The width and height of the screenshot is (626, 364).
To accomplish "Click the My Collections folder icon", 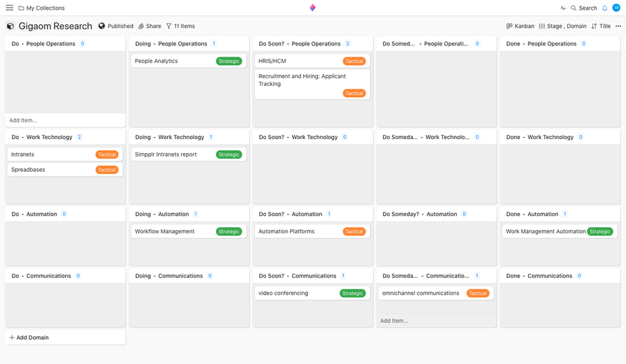I will click(21, 8).
